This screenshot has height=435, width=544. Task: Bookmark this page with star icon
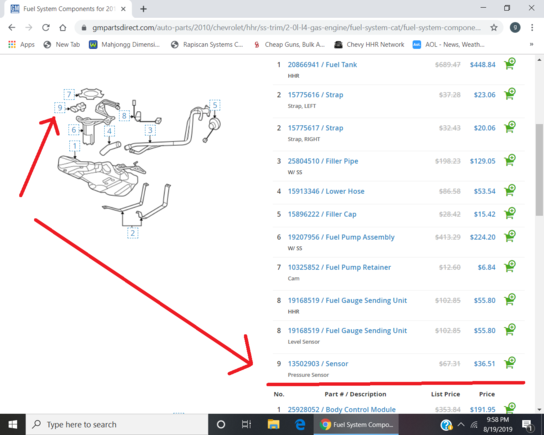[x=494, y=27]
